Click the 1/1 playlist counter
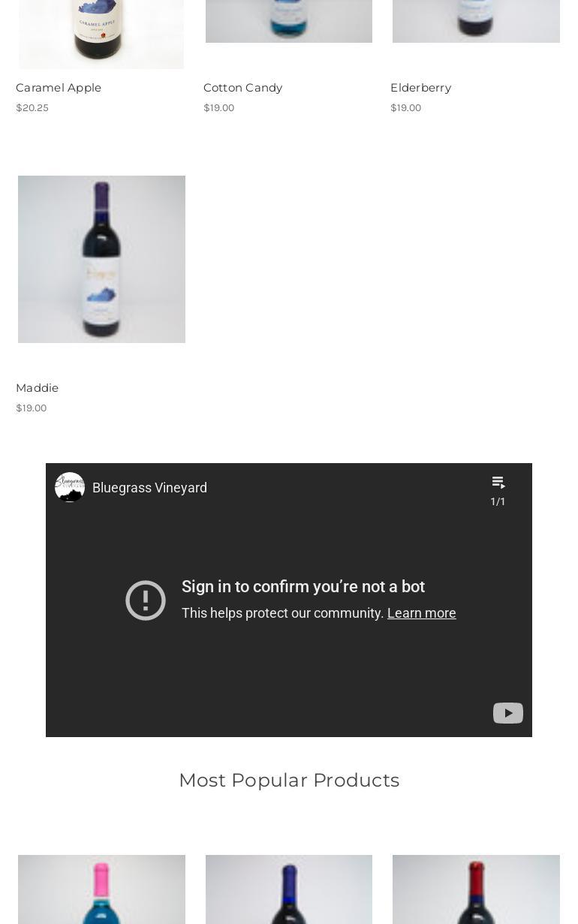Viewport: 578px width, 924px height. click(498, 501)
